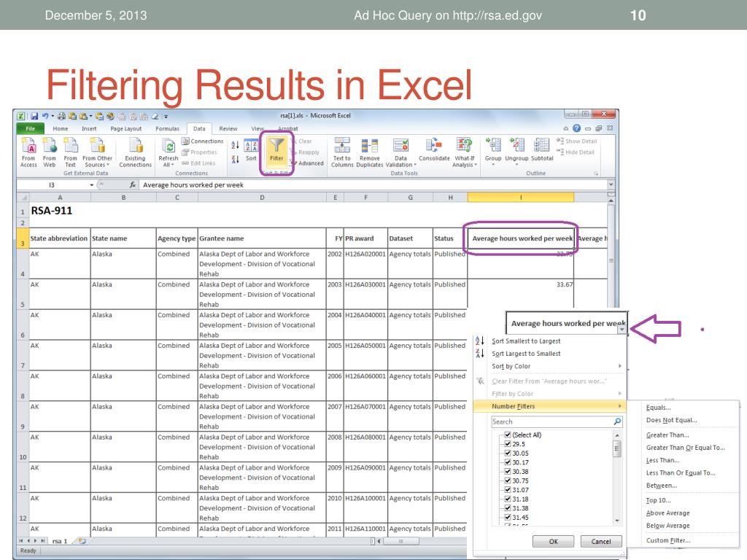
Task: Open Existing Connections
Action: click(x=135, y=152)
